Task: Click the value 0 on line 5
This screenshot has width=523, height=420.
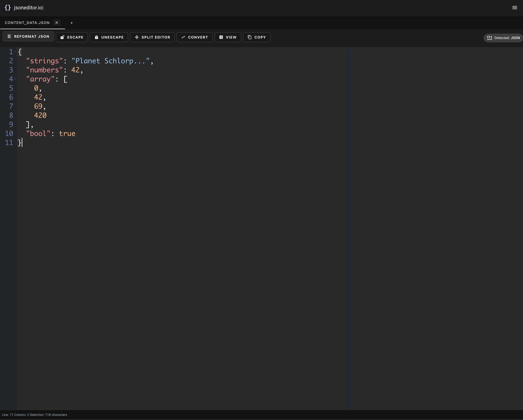Action: click(x=36, y=88)
